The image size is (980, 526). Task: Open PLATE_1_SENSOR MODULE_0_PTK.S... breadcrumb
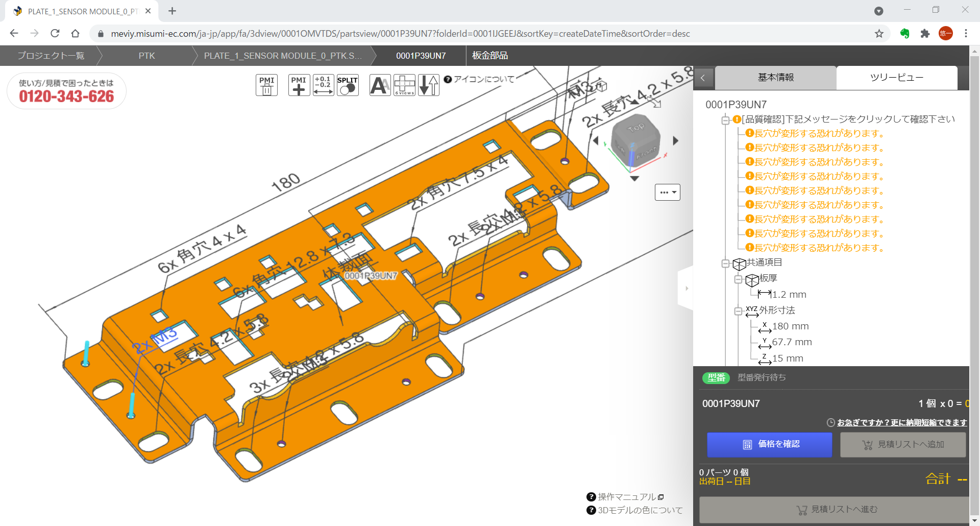coord(283,56)
